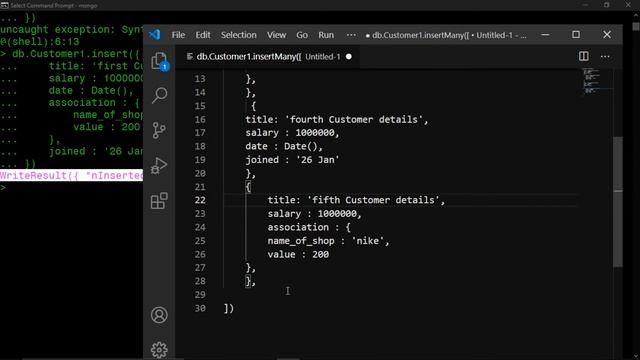The height and width of the screenshot is (360, 640).
Task: Click the unsaved dot on Untitled-1 tab
Action: (349, 57)
